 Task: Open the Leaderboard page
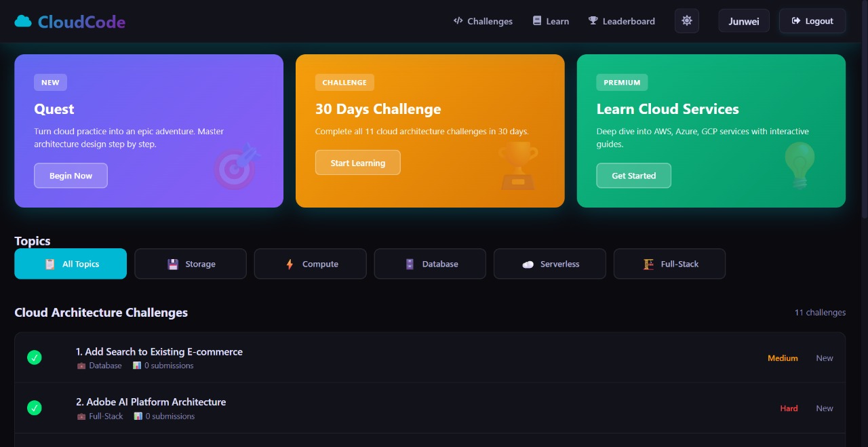pos(621,21)
